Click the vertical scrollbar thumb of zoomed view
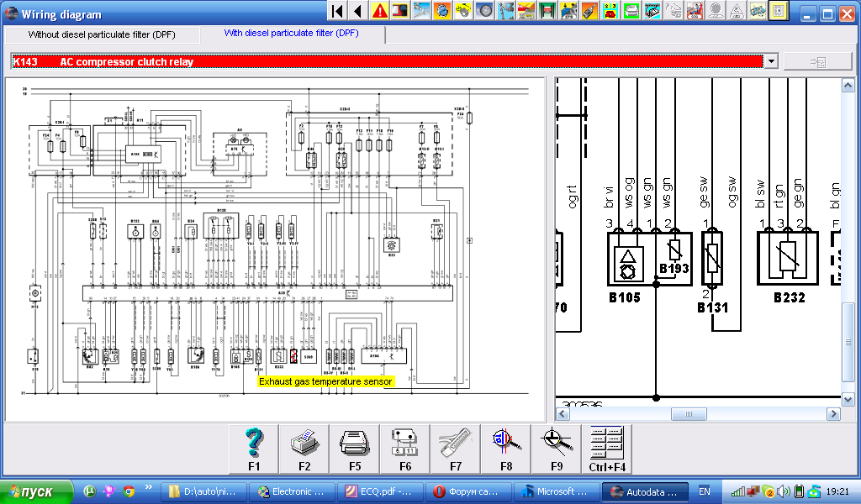Screen dimensions: 861x504 click(848, 342)
